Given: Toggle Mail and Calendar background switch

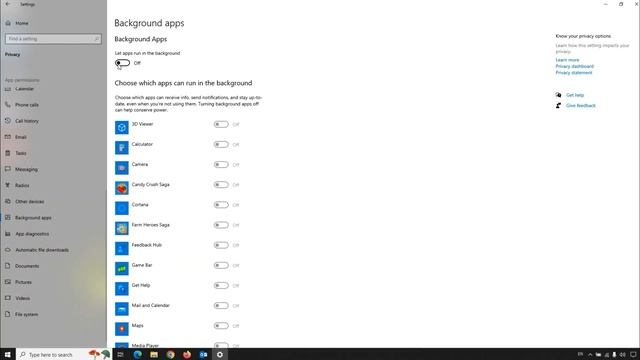Looking at the screenshot, I should click(221, 305).
